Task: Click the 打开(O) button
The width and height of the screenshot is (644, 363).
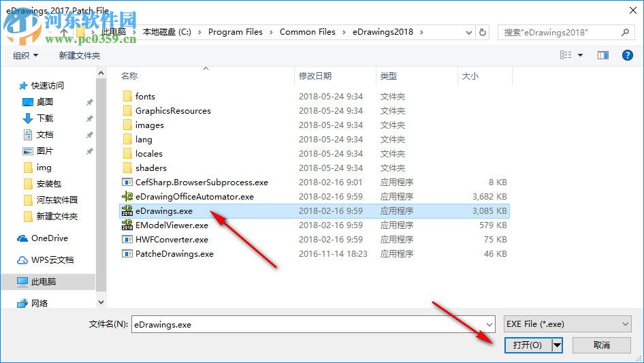Action: pos(528,345)
